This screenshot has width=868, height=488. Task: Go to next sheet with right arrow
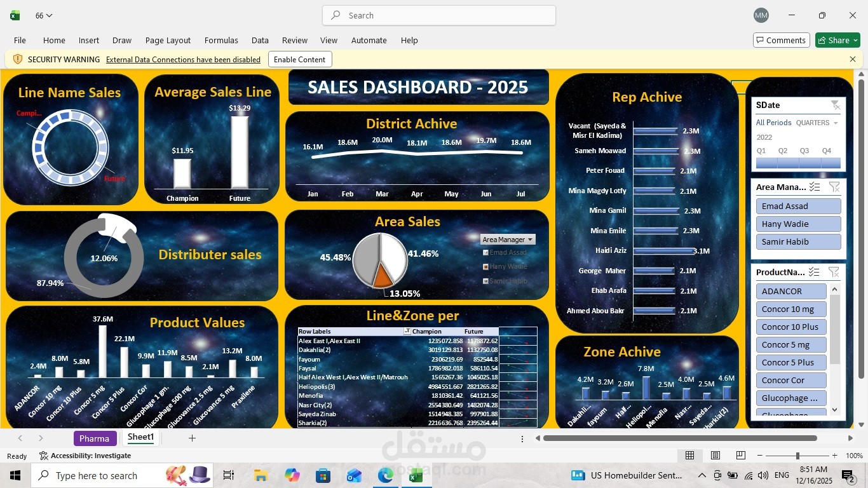coord(41,438)
